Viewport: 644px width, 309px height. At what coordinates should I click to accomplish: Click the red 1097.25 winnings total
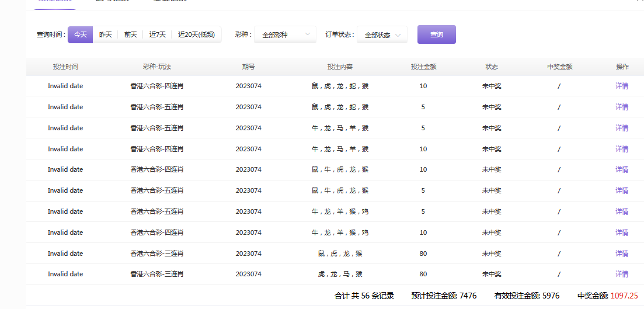coord(624,296)
